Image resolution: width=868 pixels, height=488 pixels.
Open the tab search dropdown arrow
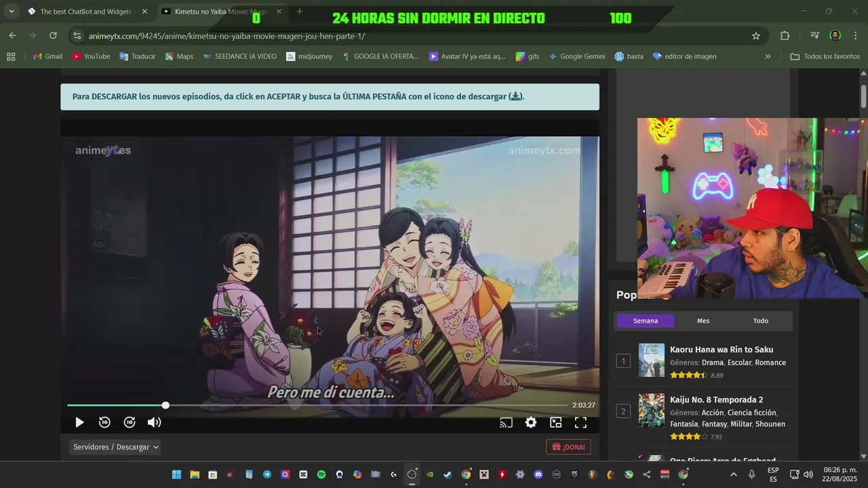pyautogui.click(x=11, y=12)
